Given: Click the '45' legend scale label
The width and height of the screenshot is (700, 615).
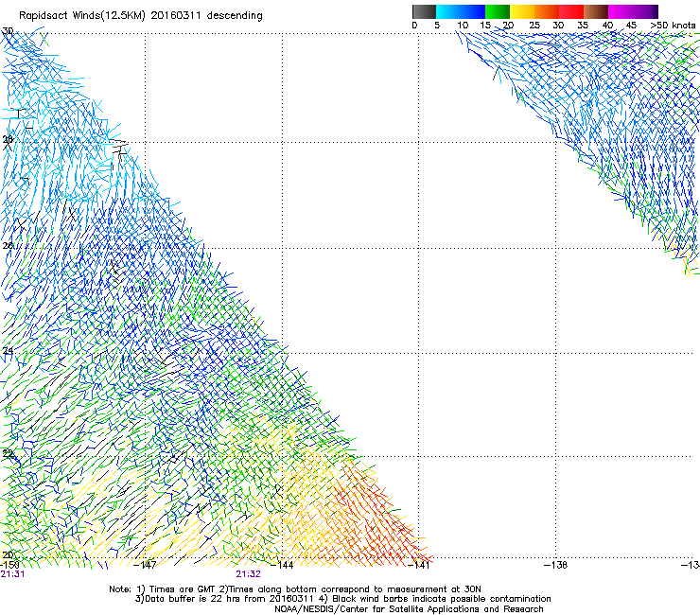Looking at the screenshot, I should point(631,26).
